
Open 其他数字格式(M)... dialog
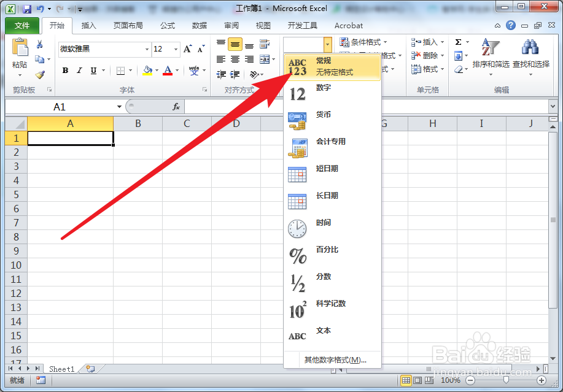[x=335, y=359]
